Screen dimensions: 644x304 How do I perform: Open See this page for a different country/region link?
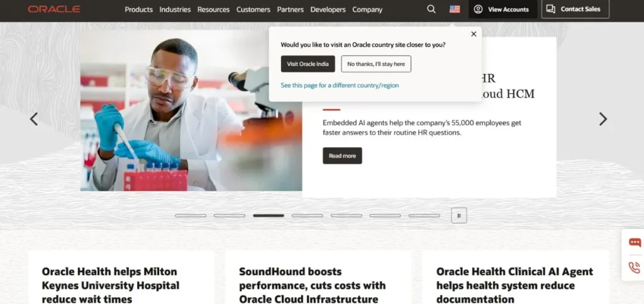[340, 86]
